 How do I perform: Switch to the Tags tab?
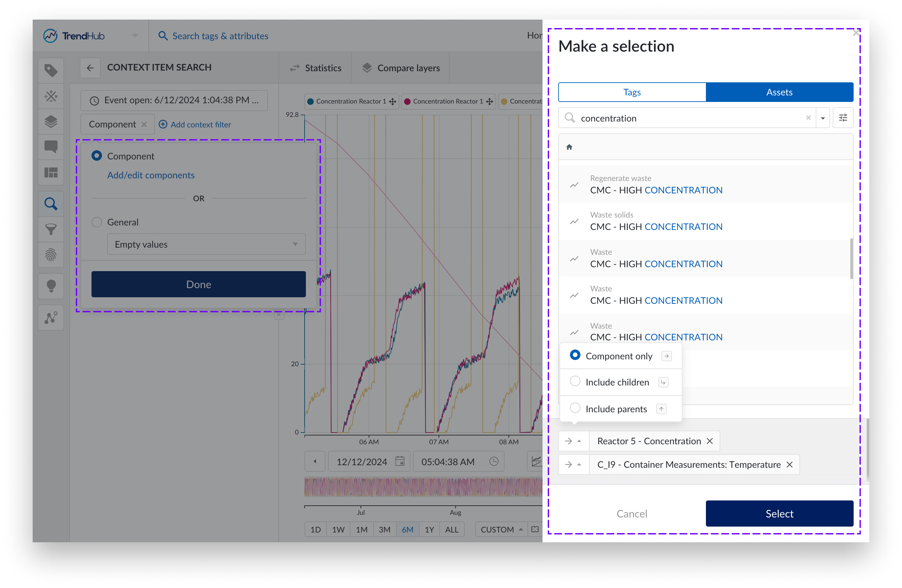[x=631, y=92]
